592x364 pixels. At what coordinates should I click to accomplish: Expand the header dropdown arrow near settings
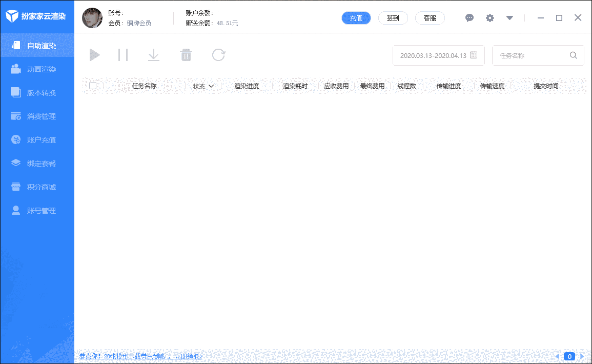pos(509,17)
